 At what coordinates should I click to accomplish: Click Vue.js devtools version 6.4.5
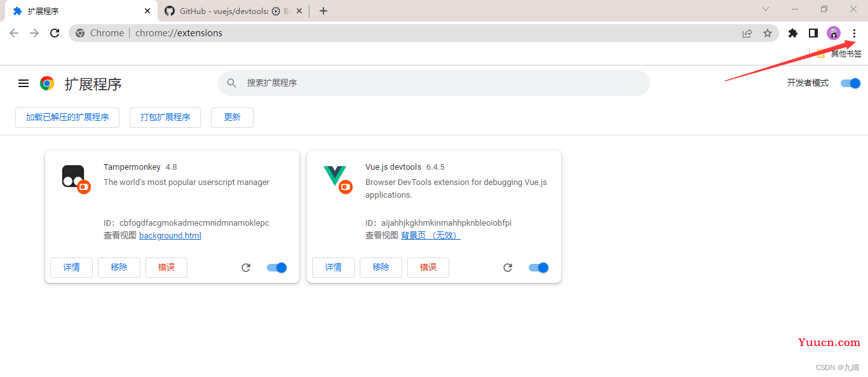[x=435, y=167]
